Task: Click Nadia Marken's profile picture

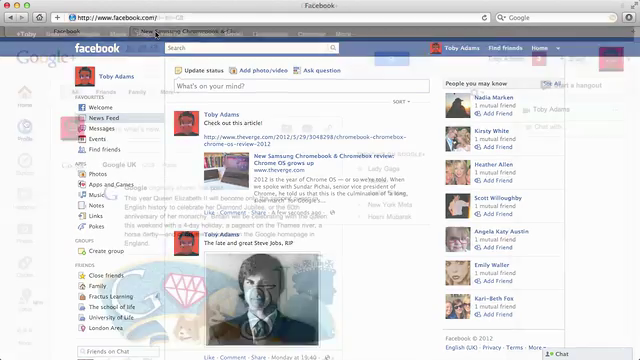Action: pos(458,106)
